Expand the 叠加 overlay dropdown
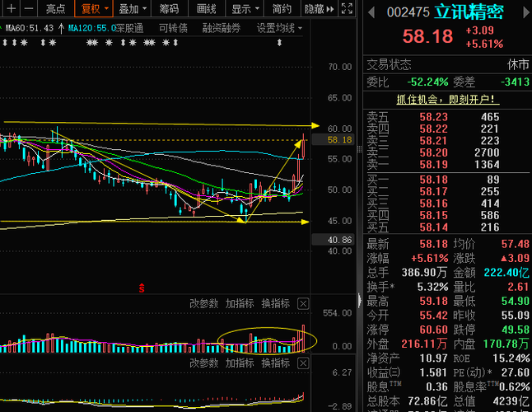Screen dimensions: 532x412 click(x=132, y=8)
